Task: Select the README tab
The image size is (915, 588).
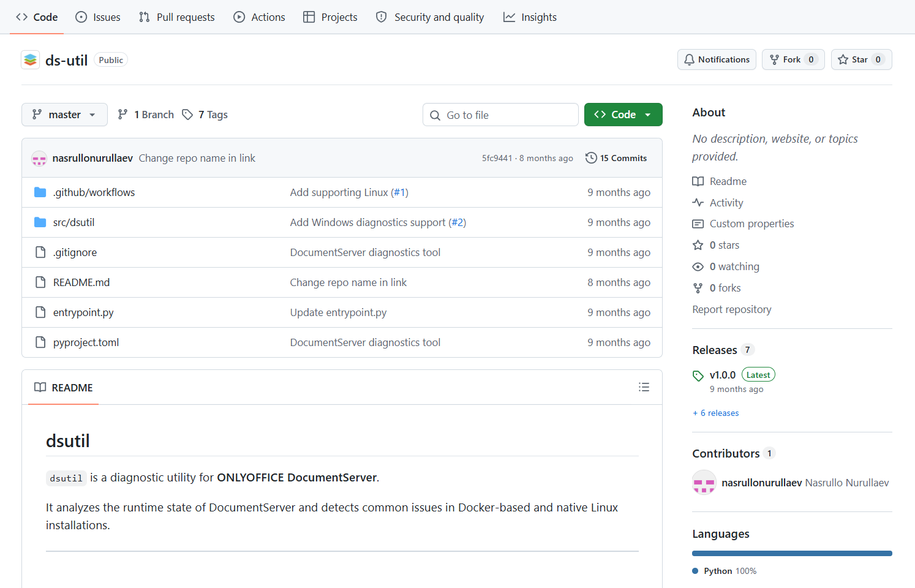Action: pos(64,387)
